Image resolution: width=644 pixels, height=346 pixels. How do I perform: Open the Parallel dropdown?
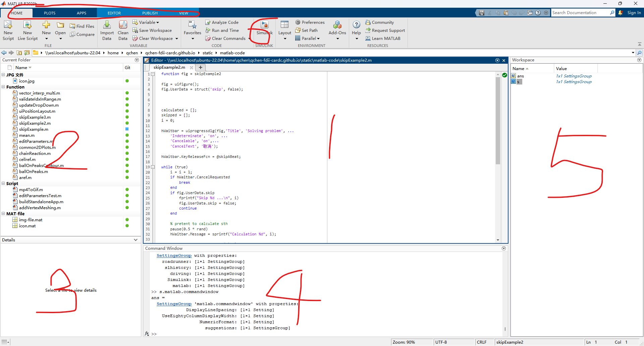(308, 38)
